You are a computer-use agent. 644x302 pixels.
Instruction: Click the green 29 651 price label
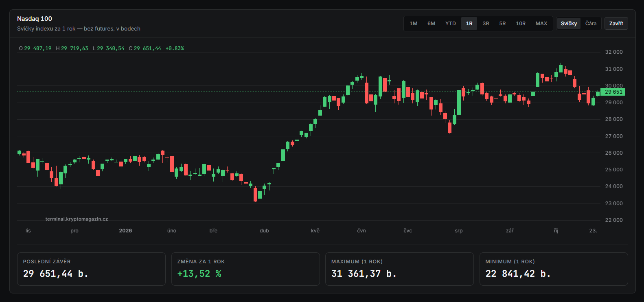[613, 92]
